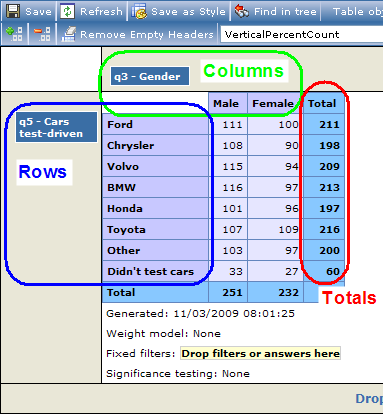
Task: Click the Other row header
Action: point(155,250)
